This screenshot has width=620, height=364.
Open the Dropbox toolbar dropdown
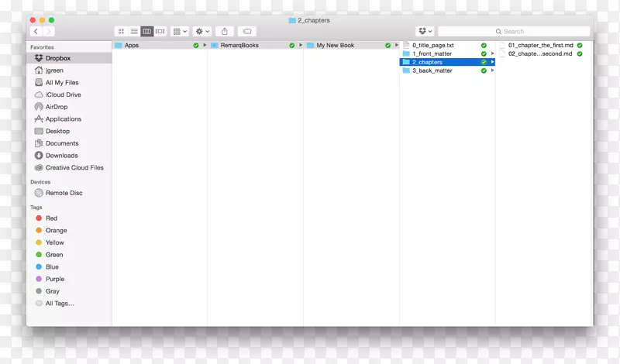point(425,32)
